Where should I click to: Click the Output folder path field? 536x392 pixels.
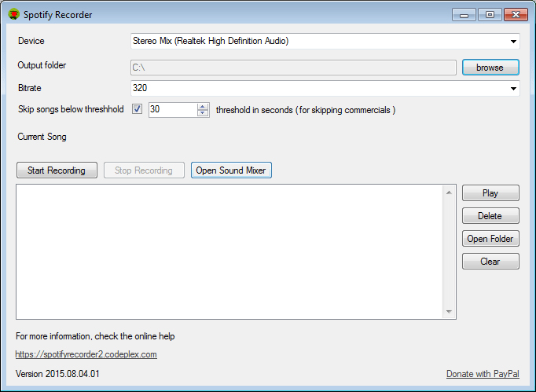pyautogui.click(x=293, y=68)
